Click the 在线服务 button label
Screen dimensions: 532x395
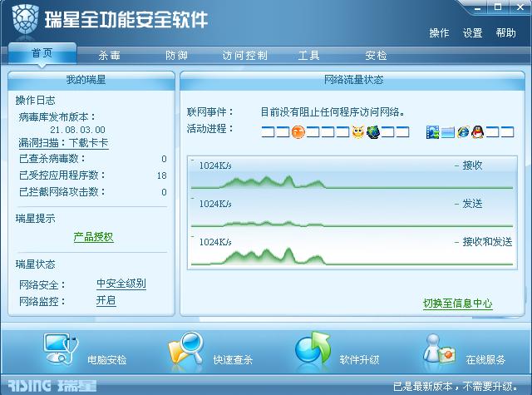485,360
